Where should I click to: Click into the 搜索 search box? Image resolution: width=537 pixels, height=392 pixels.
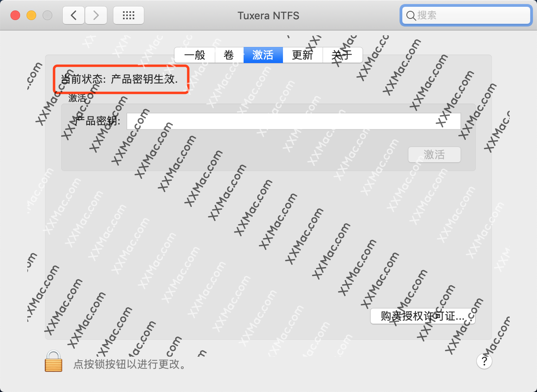click(x=466, y=16)
